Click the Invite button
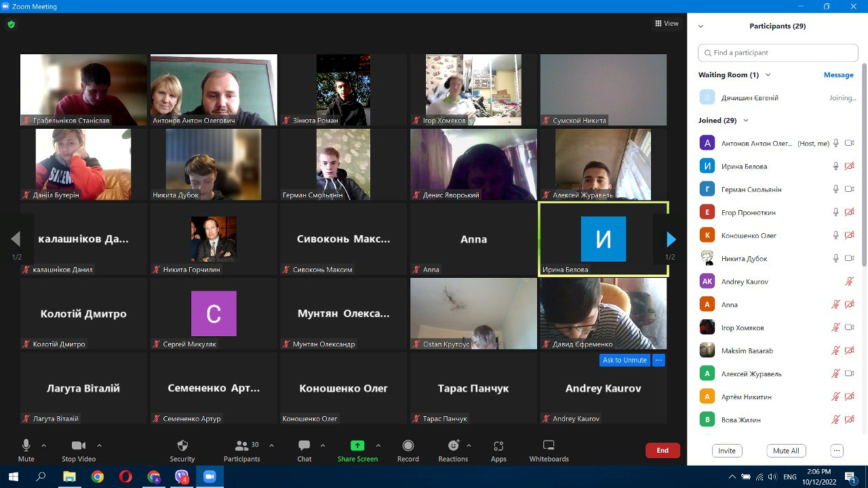868x488 pixels. [727, 451]
